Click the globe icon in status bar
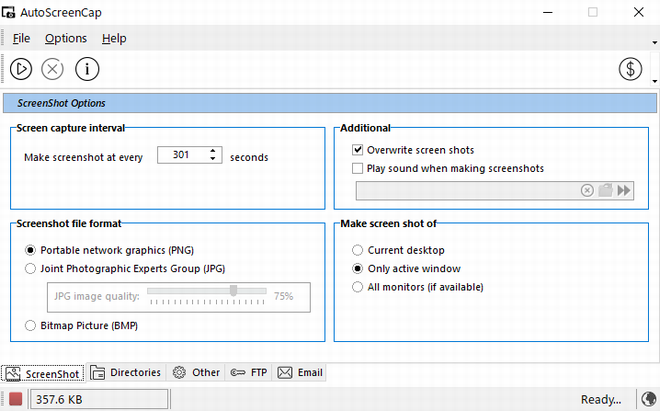660x411 pixels. (648, 399)
